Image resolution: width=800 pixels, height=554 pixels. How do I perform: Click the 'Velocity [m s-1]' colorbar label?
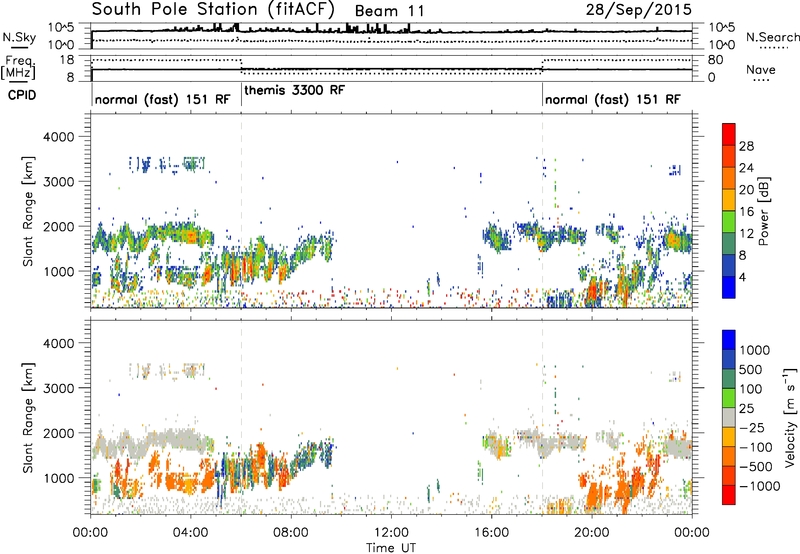pyautogui.click(x=790, y=417)
